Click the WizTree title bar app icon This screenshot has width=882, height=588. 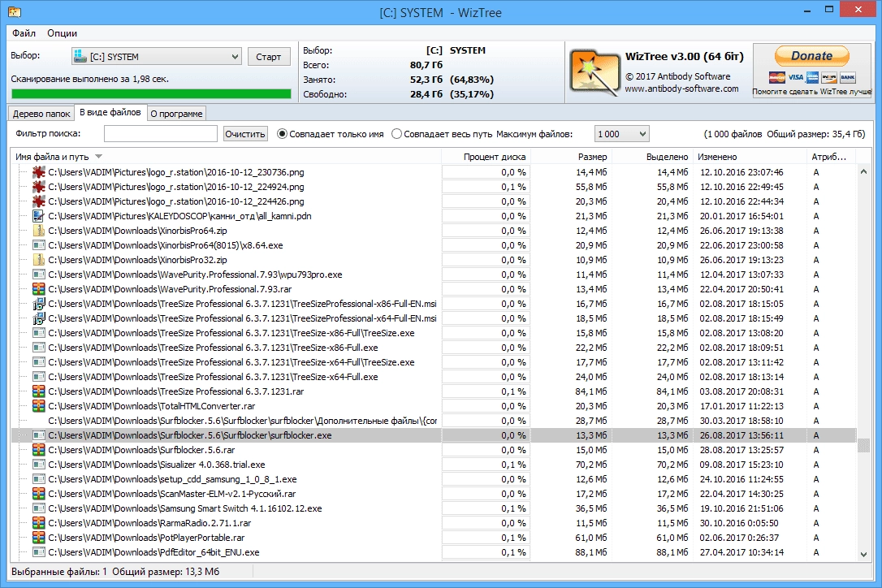[15, 12]
